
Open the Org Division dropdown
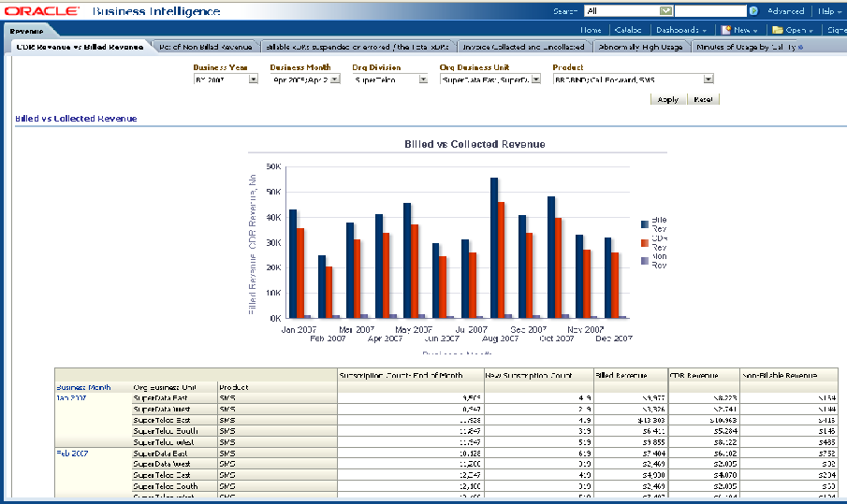click(x=423, y=79)
